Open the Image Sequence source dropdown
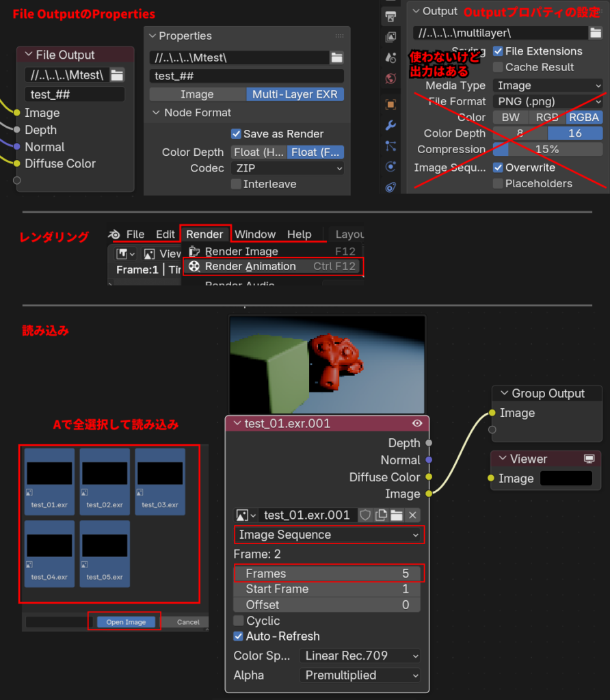610x700 pixels. pos(328,535)
